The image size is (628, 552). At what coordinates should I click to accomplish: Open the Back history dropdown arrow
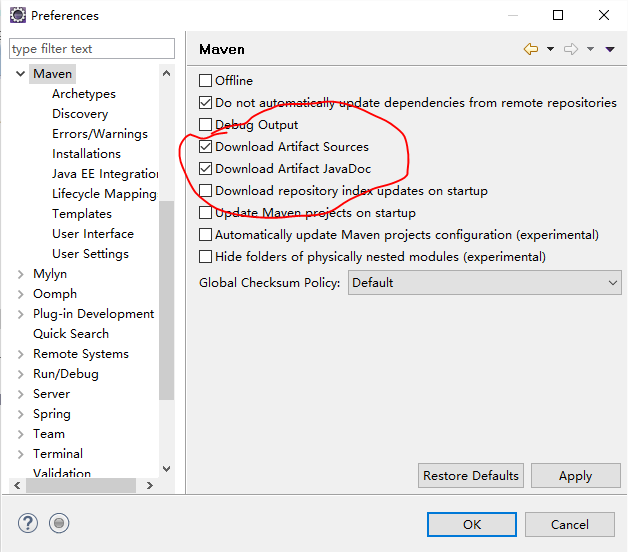(x=550, y=49)
